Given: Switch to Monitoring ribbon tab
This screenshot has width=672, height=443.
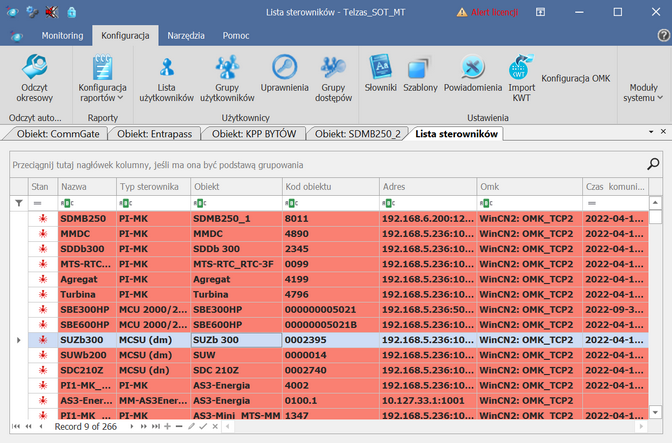Looking at the screenshot, I should 62,36.
